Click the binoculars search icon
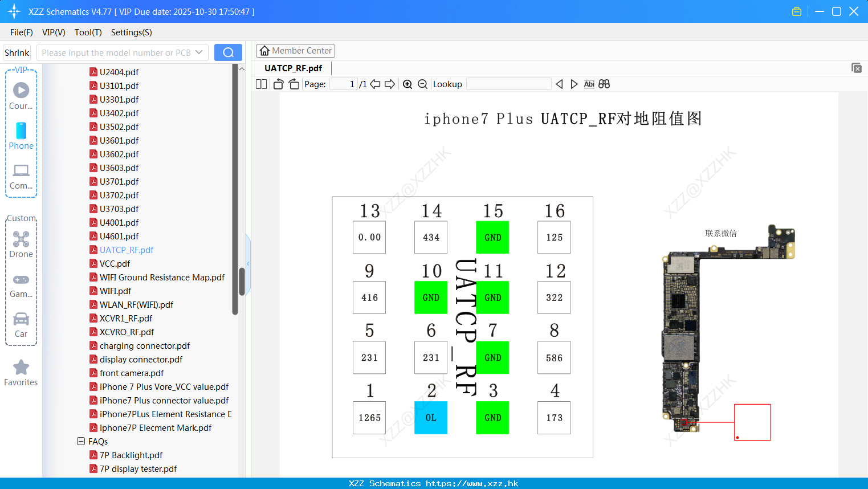Image resolution: width=868 pixels, height=489 pixels. [x=604, y=84]
